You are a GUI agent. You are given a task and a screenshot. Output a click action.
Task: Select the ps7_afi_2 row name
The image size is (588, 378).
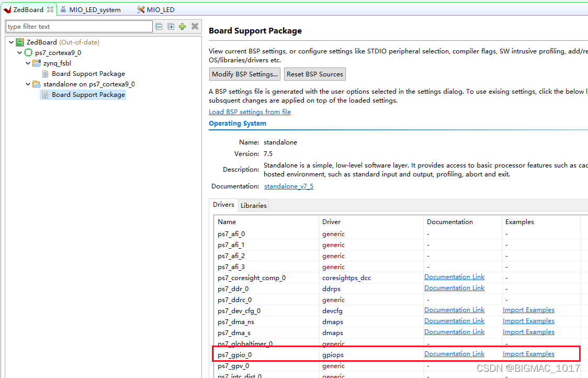231,255
